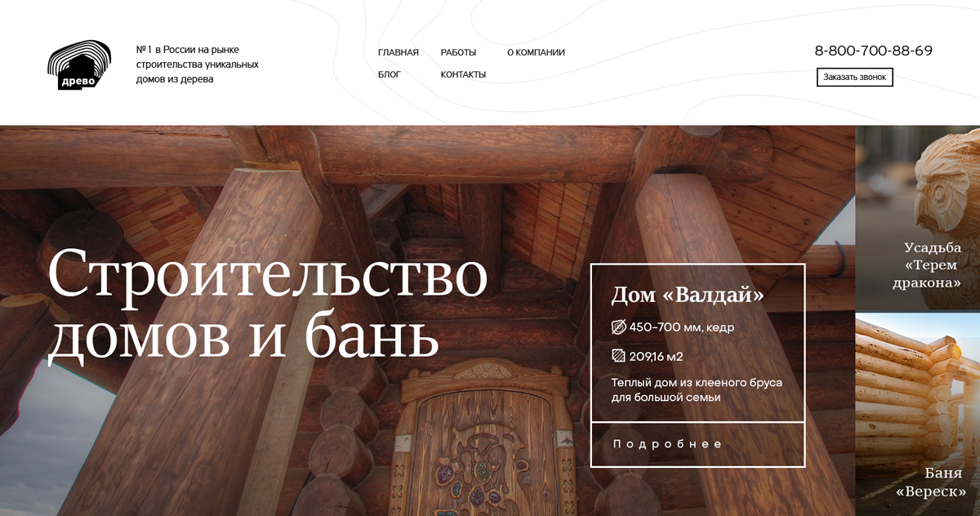Click the №1 в России tagline text

[x=197, y=64]
